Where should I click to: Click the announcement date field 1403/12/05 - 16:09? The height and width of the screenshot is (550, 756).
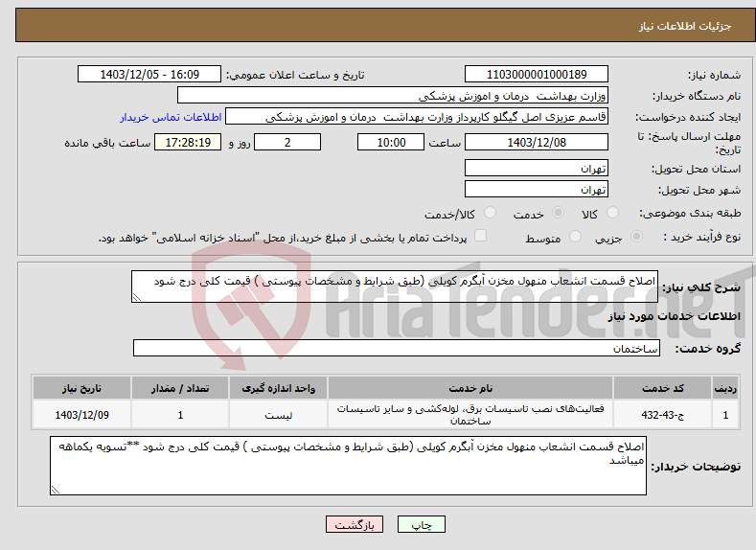click(x=149, y=74)
